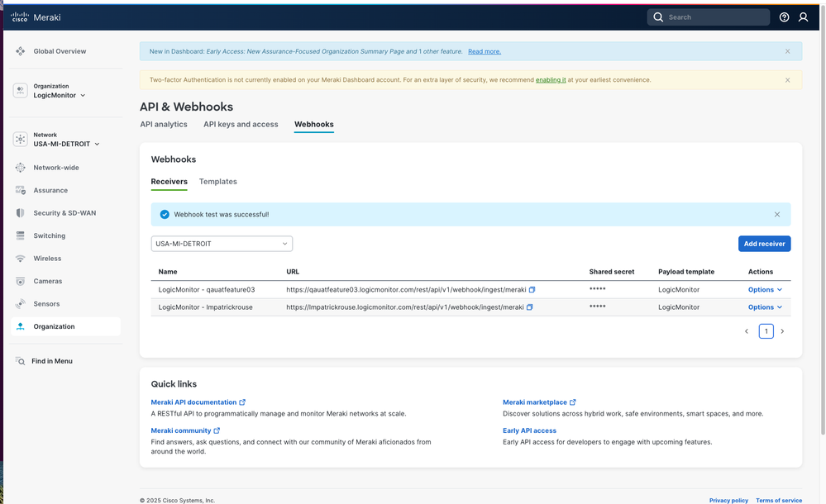Select page 1 in pagination
This screenshot has width=826, height=504.
pyautogui.click(x=766, y=331)
